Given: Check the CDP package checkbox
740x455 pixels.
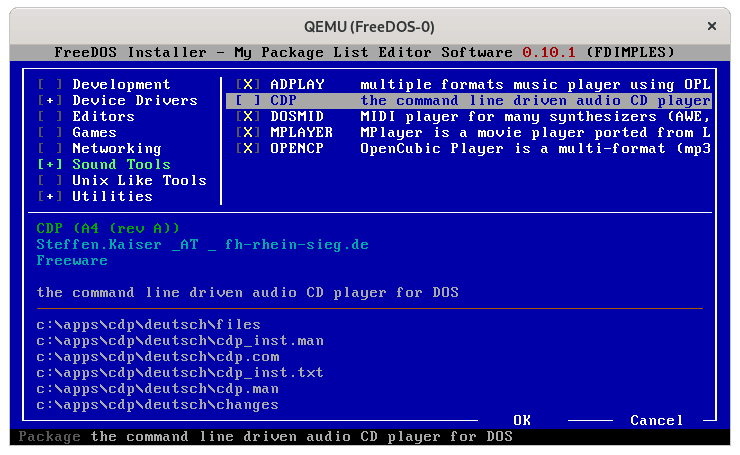Looking at the screenshot, I should (x=247, y=101).
